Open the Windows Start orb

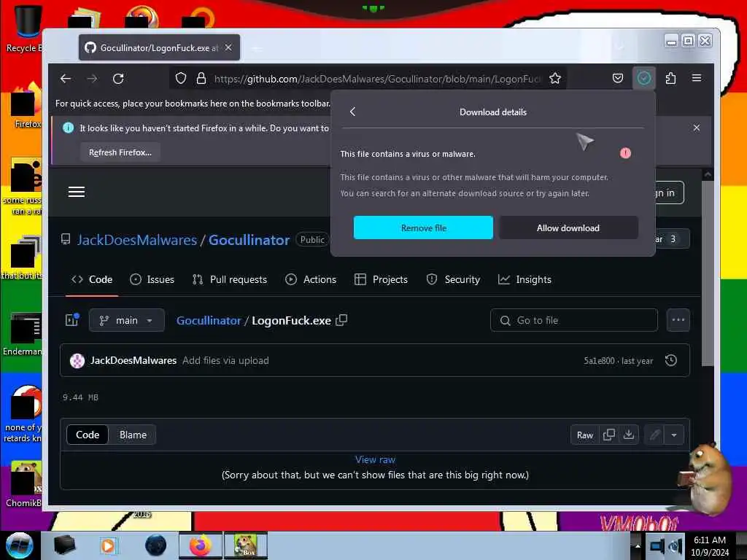click(x=20, y=545)
